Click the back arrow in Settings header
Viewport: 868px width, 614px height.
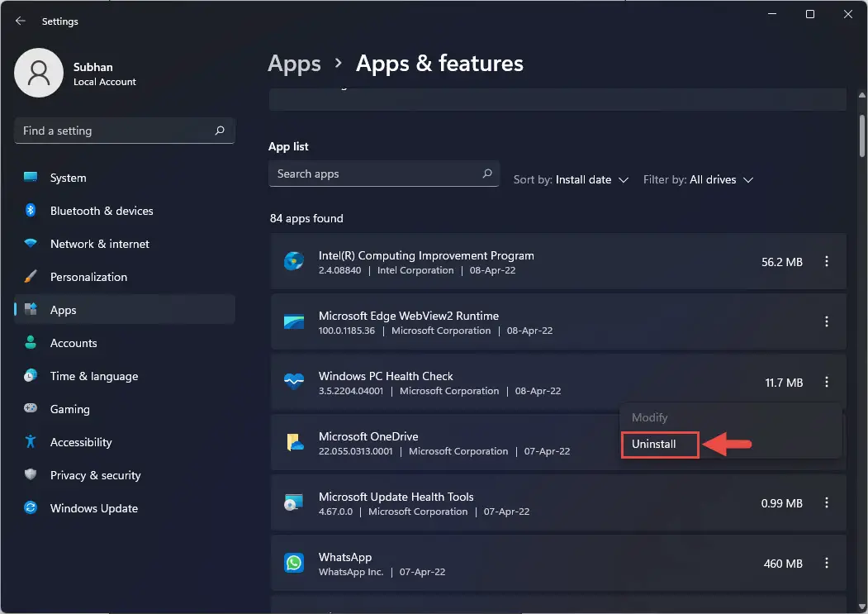tap(21, 21)
